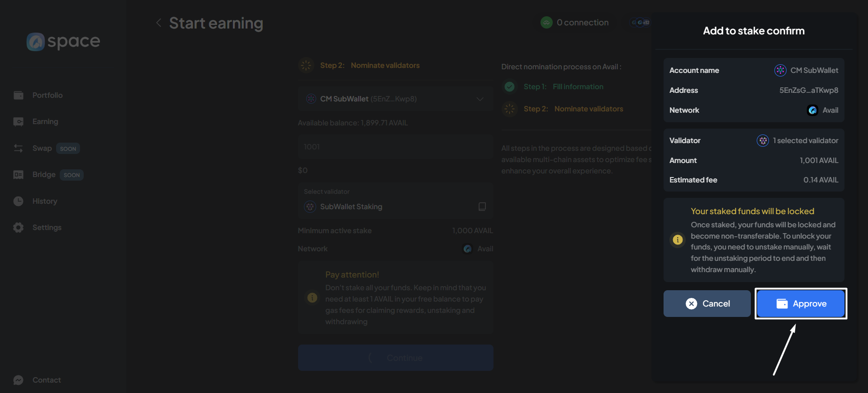The width and height of the screenshot is (868, 393).
Task: Click the green connection status icon
Action: [x=546, y=22]
